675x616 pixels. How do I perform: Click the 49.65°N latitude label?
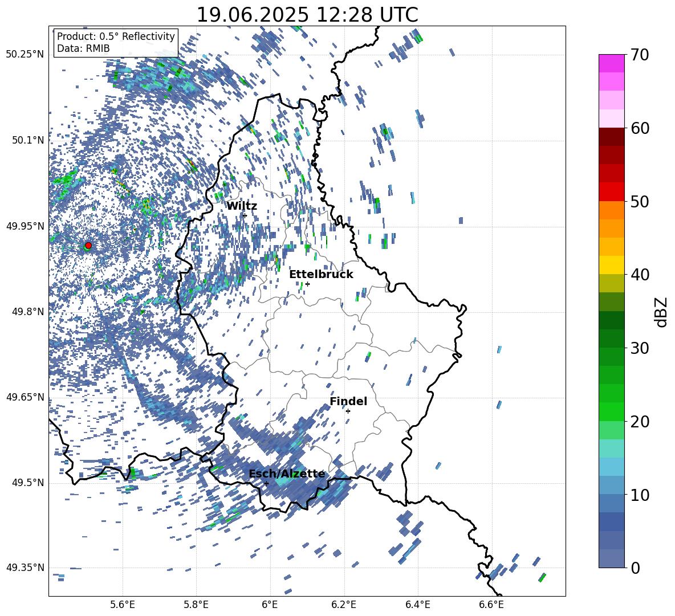click(x=25, y=397)
